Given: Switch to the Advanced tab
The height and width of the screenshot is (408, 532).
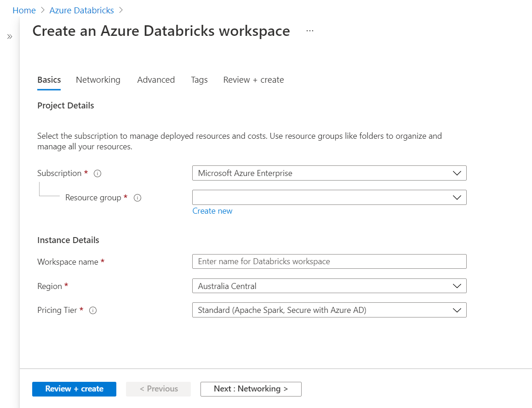Looking at the screenshot, I should (x=156, y=80).
